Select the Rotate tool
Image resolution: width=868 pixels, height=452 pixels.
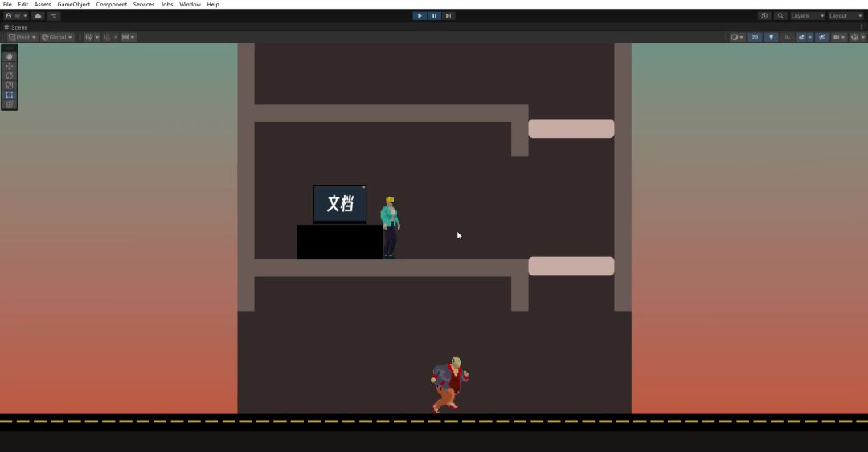point(10,76)
